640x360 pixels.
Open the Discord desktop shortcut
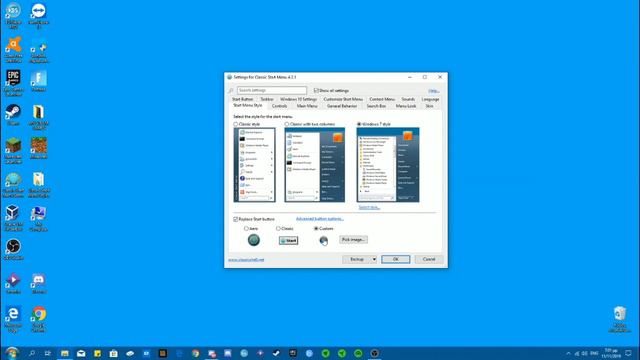pos(38,283)
